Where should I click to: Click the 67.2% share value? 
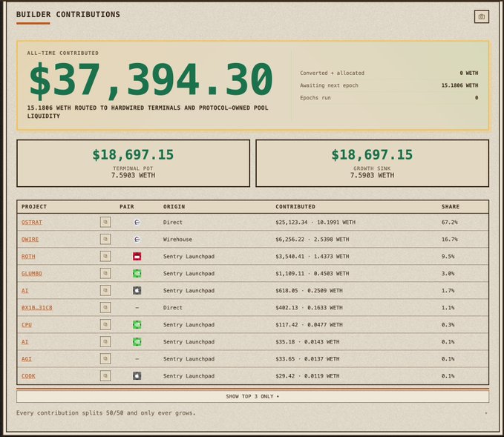(449, 222)
